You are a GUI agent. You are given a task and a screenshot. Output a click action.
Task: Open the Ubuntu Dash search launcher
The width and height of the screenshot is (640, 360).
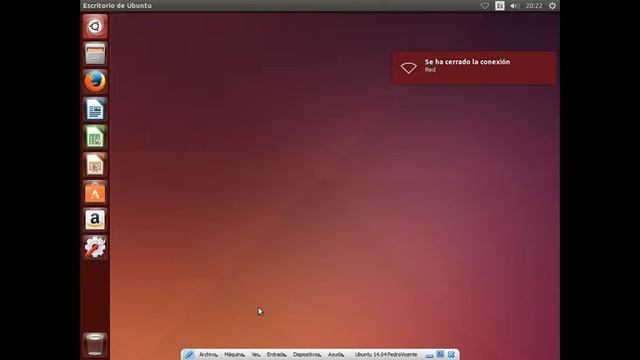pyautogui.click(x=95, y=26)
